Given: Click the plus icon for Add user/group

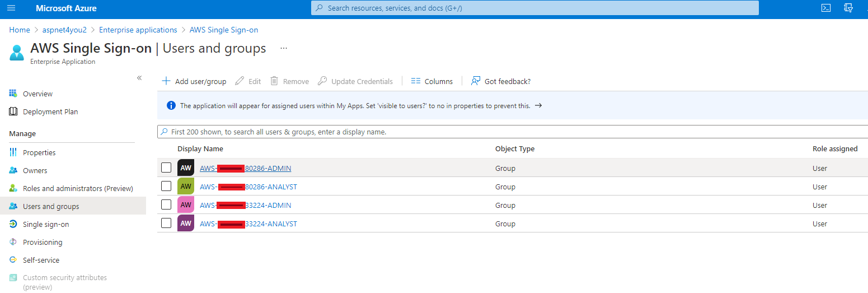Looking at the screenshot, I should [166, 81].
